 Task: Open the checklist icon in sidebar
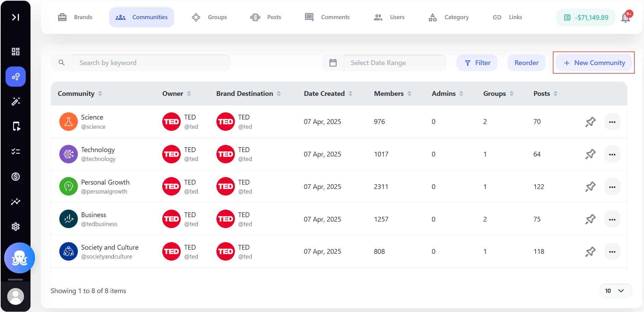click(15, 151)
